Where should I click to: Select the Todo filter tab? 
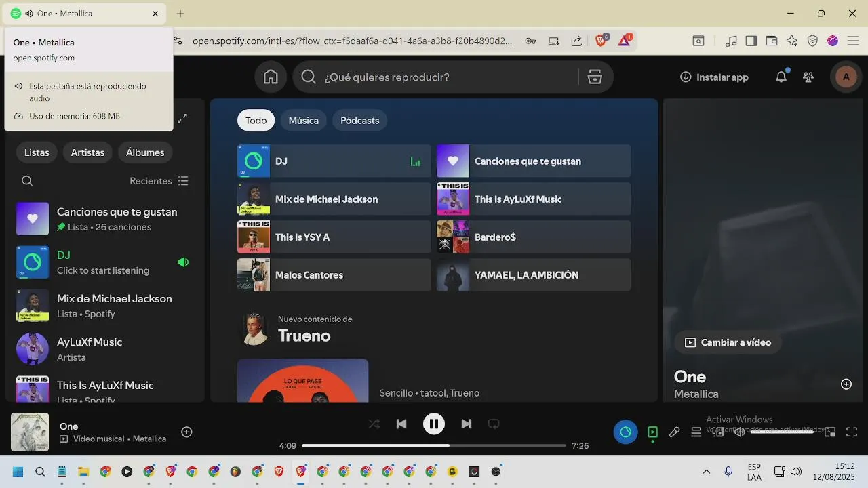[256, 121]
